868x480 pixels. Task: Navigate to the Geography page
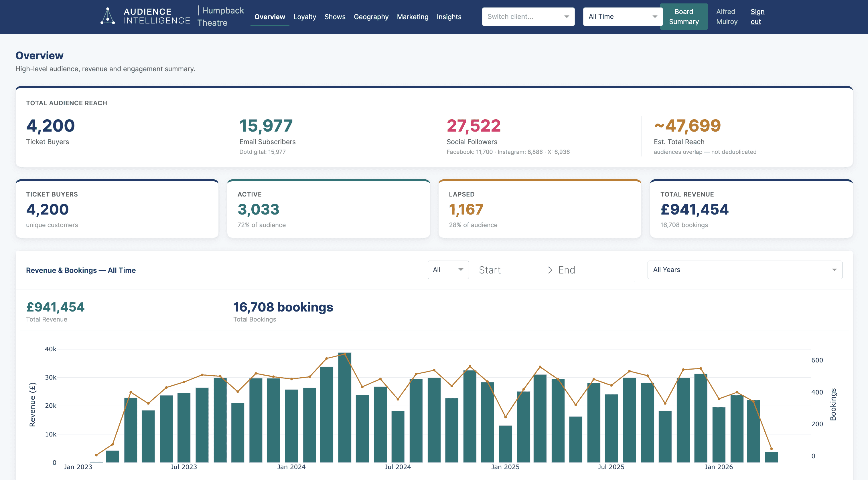pyautogui.click(x=371, y=17)
